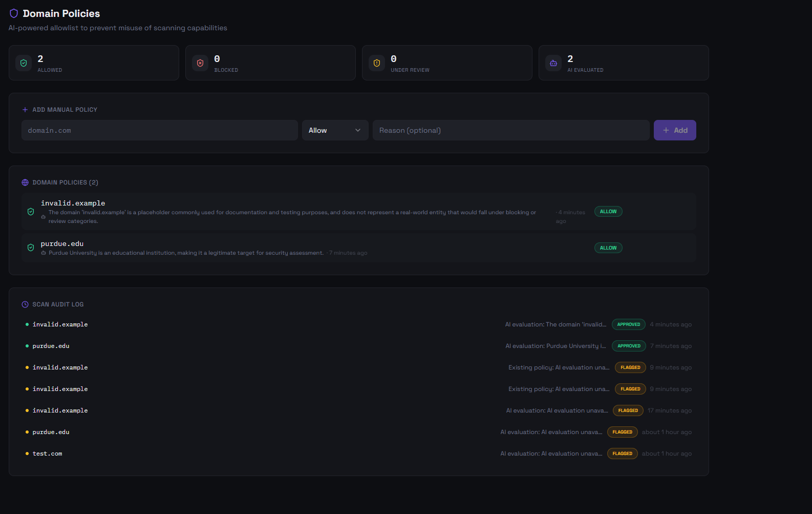Click the green Allowed shield icon
This screenshot has height=514, width=812.
24,63
